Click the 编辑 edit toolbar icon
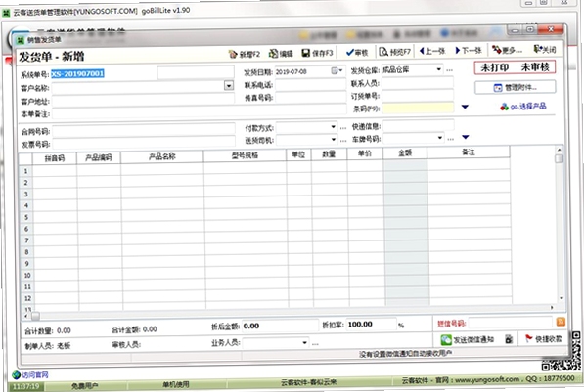 click(281, 54)
